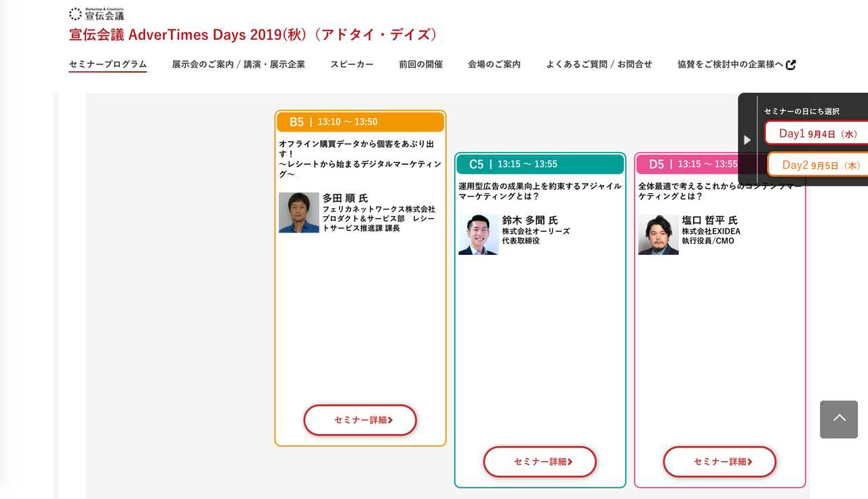Click 多田 順 氏 speaker photo
868x499 pixels.
point(298,212)
